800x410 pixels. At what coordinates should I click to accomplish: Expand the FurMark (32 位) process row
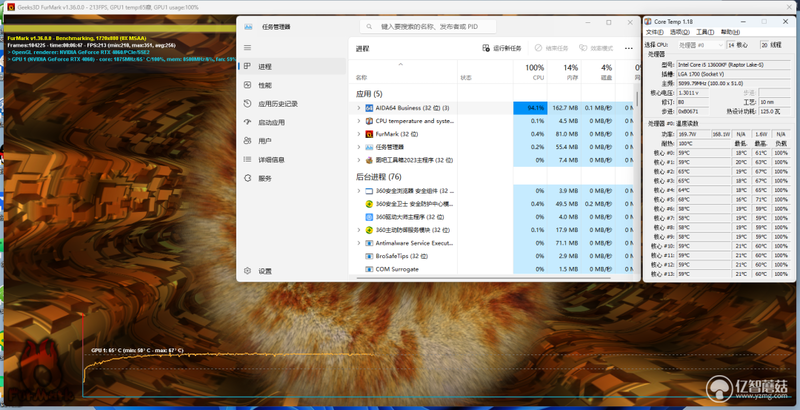[x=359, y=134]
